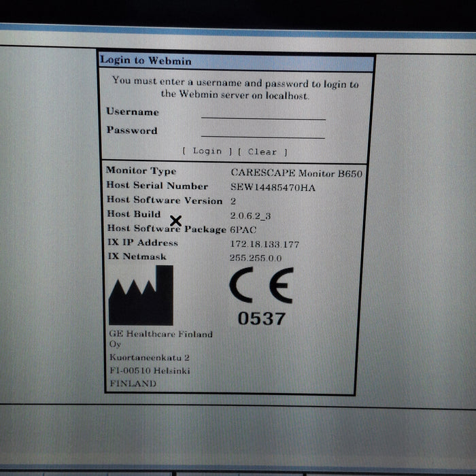Click serial number 'SEW14485470HA'
The width and height of the screenshot is (476, 476).
(x=273, y=187)
